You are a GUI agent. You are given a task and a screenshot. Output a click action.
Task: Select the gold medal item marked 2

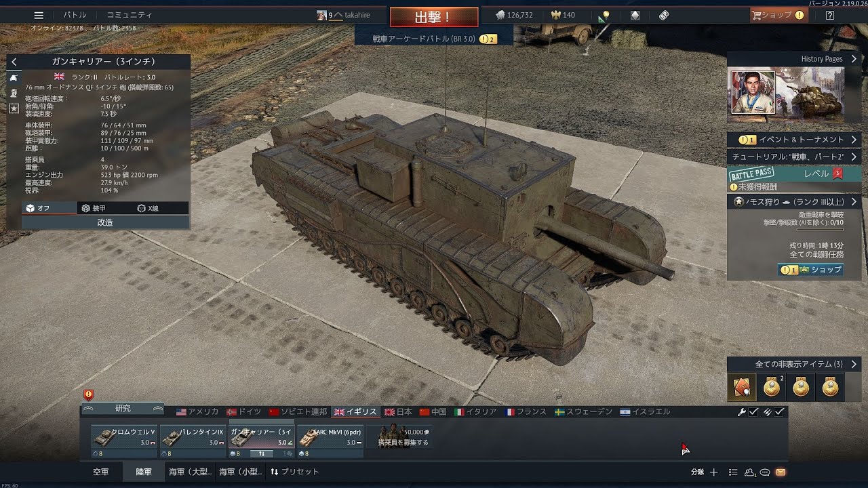(x=771, y=387)
